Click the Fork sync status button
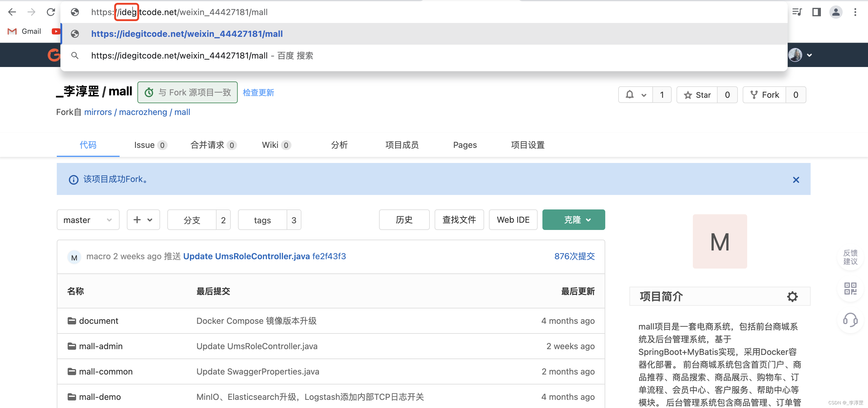The height and width of the screenshot is (408, 868). [x=187, y=92]
